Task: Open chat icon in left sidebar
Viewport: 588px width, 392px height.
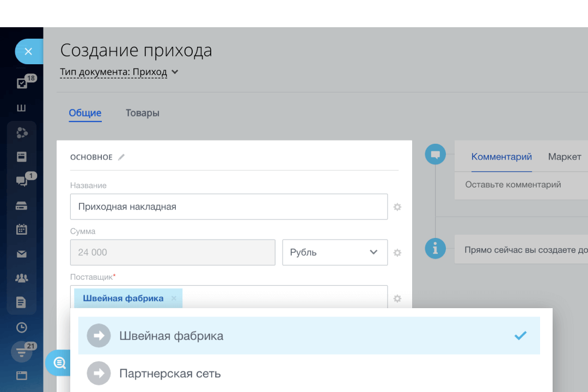Action: coord(22,181)
